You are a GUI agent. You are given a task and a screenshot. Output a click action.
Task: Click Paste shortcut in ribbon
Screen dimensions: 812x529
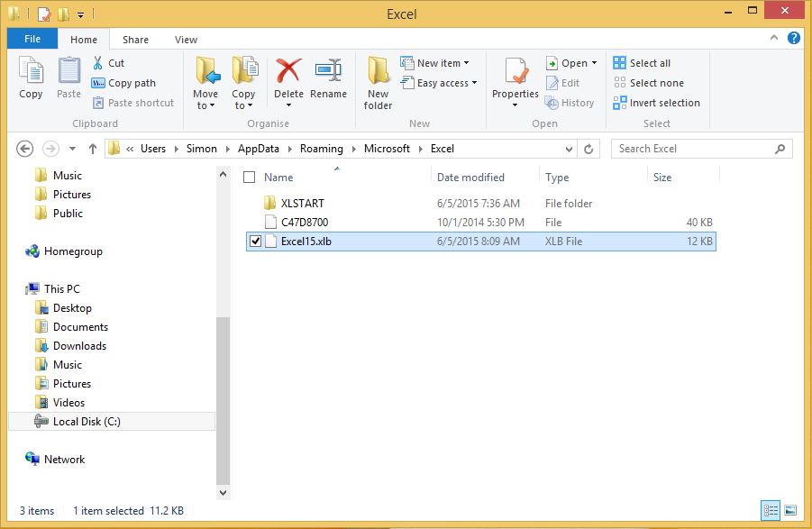133,103
